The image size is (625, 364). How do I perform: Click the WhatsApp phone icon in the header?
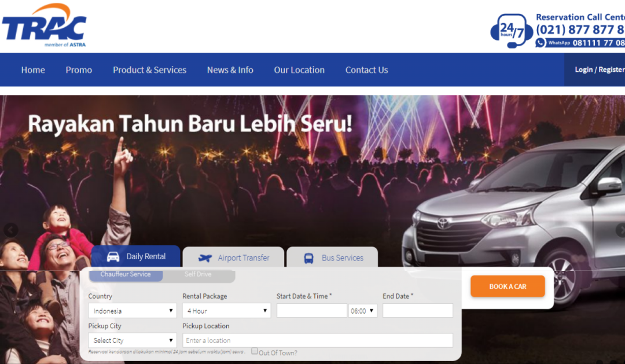(539, 42)
